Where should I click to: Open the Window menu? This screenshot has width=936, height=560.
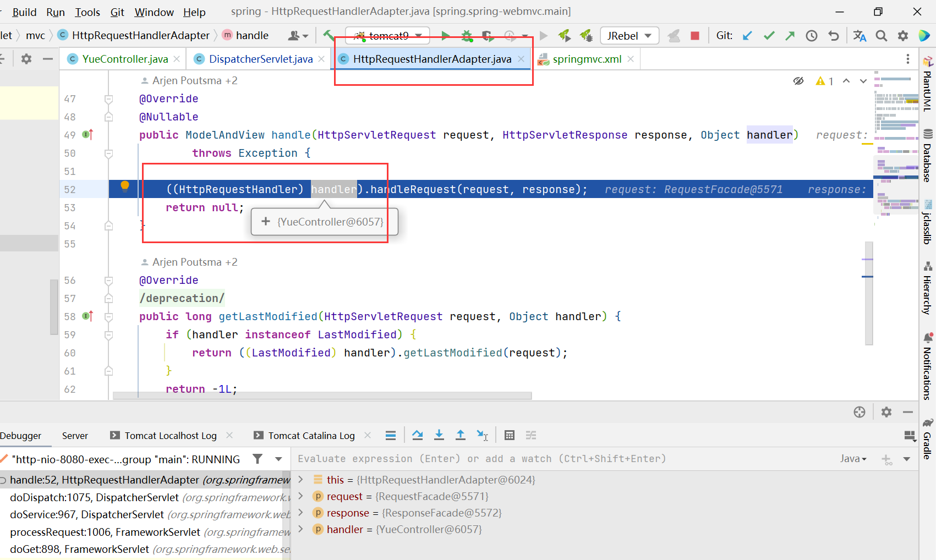click(x=154, y=12)
